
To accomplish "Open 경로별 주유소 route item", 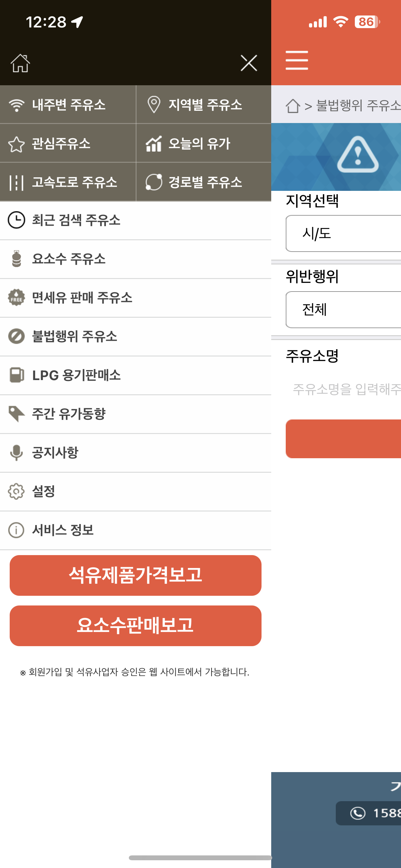I will point(203,182).
